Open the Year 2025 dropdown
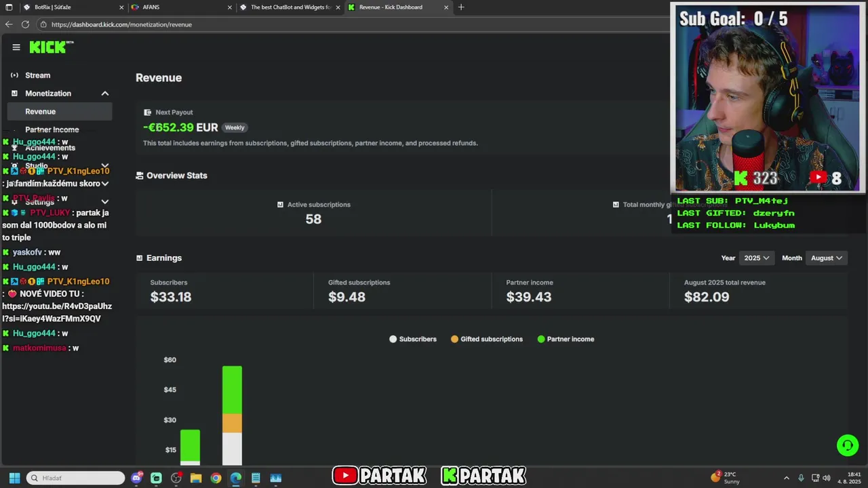This screenshot has height=488, width=868. click(757, 258)
